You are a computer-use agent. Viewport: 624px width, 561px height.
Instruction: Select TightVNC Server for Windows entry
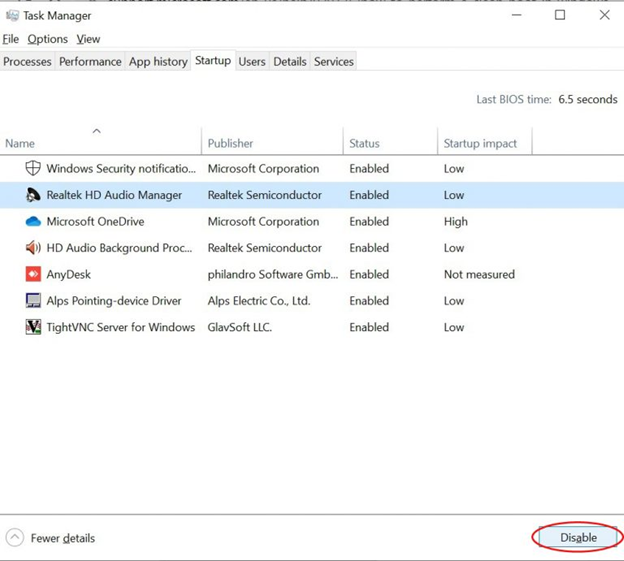(x=121, y=327)
